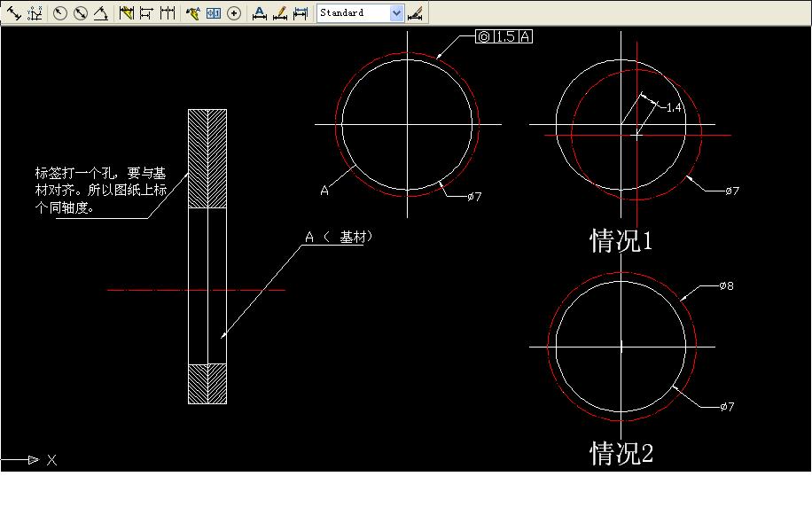812x531 pixels.
Task: Run the Dimension Update tool
Action: tap(301, 13)
